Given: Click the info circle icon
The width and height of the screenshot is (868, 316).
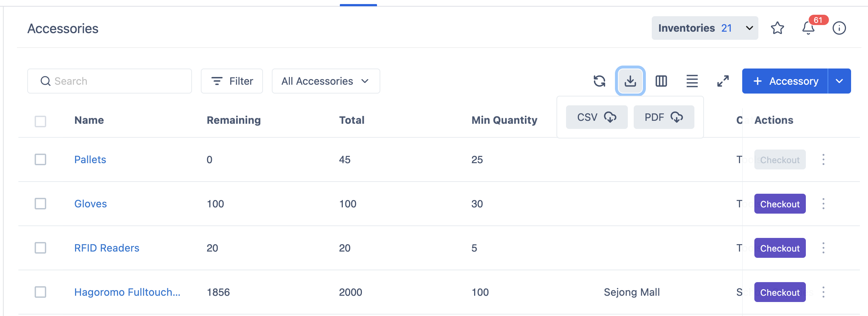Looking at the screenshot, I should (839, 28).
